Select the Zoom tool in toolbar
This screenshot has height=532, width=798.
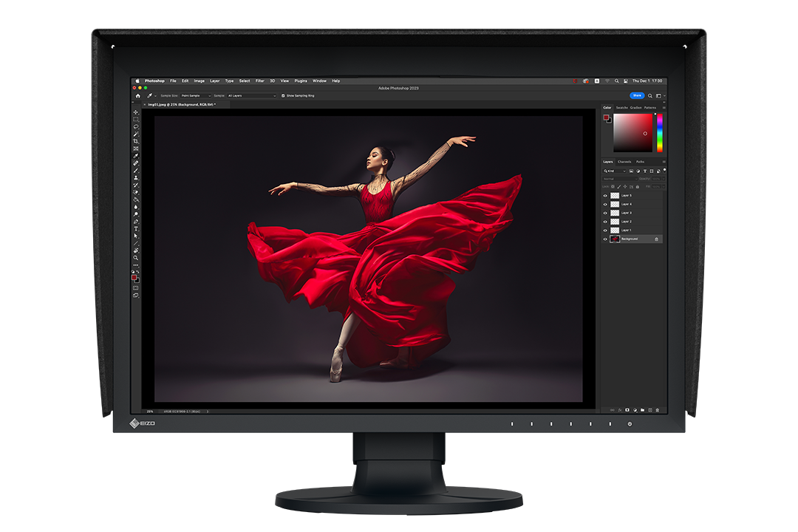click(x=136, y=258)
